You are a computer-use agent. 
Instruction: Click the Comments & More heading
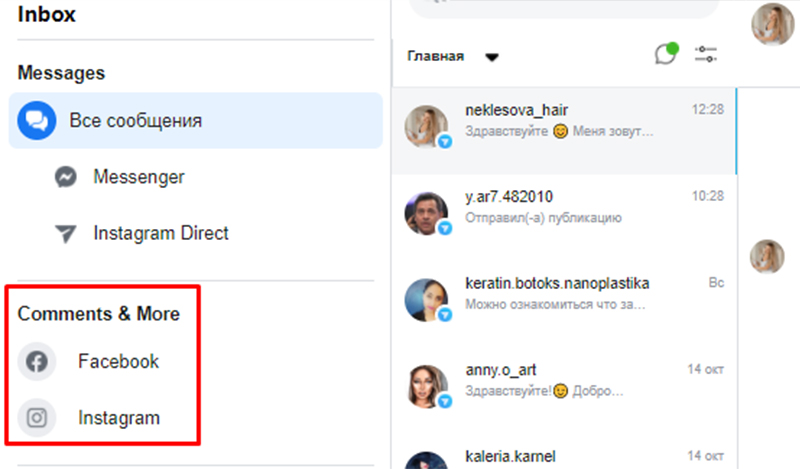[x=98, y=313]
